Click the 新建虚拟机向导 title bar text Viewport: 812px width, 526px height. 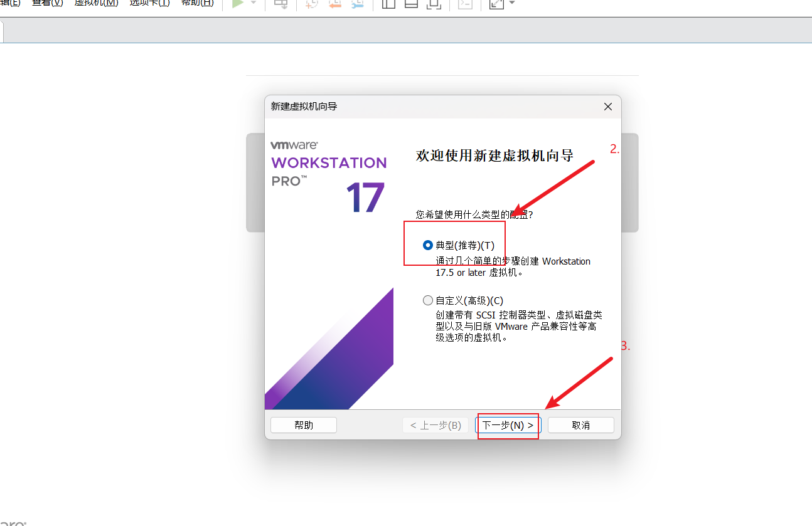coord(304,107)
